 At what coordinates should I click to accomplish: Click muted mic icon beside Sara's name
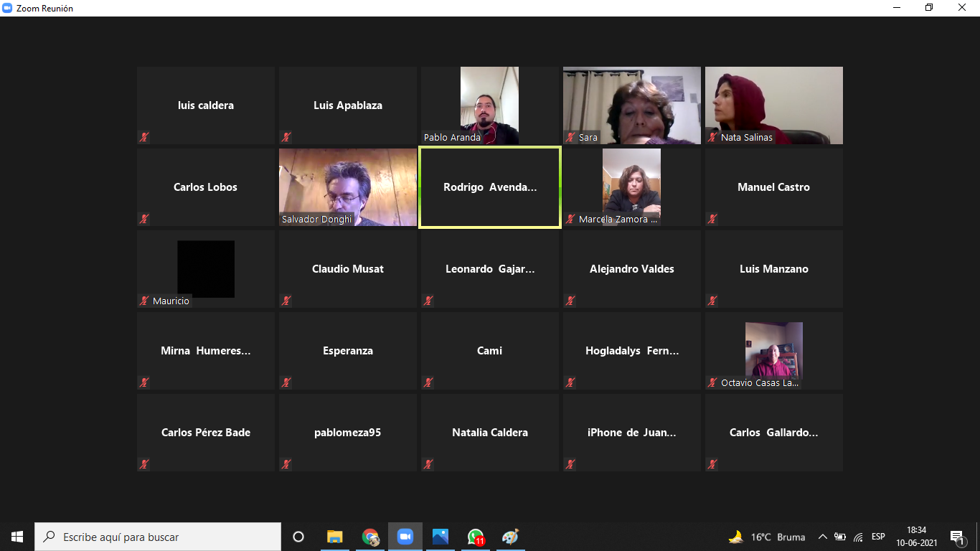[x=570, y=137]
